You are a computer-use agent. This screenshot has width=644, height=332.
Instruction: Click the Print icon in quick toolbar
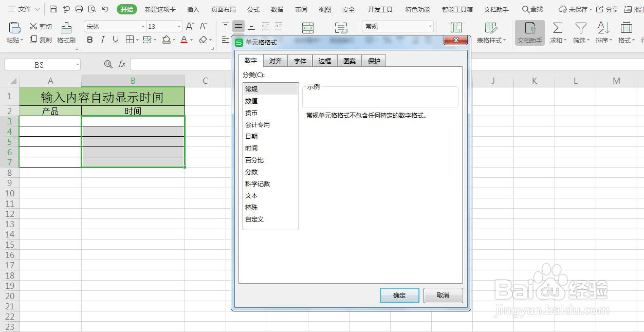tap(79, 9)
